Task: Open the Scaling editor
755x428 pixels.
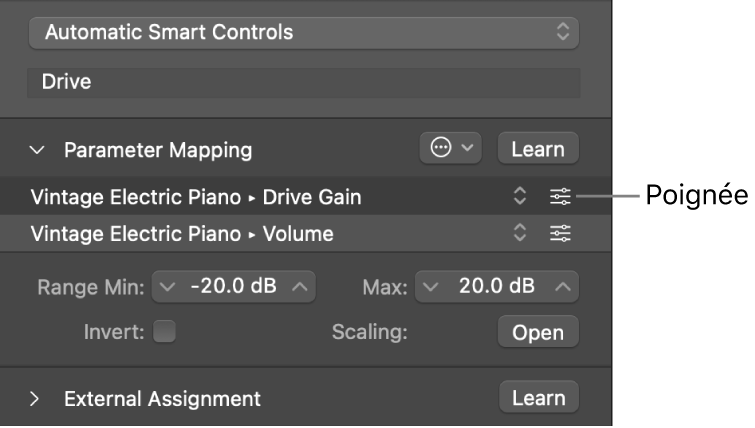Action: point(538,333)
